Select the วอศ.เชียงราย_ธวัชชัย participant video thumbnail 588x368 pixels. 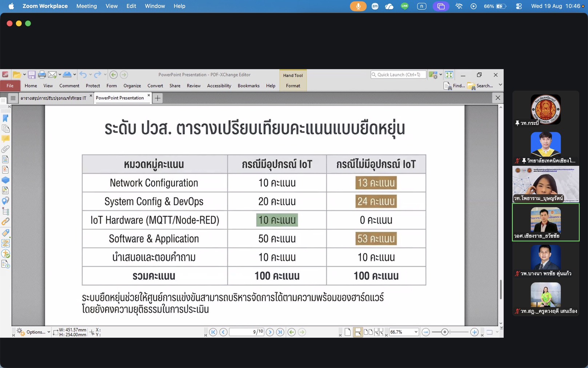coord(545,222)
